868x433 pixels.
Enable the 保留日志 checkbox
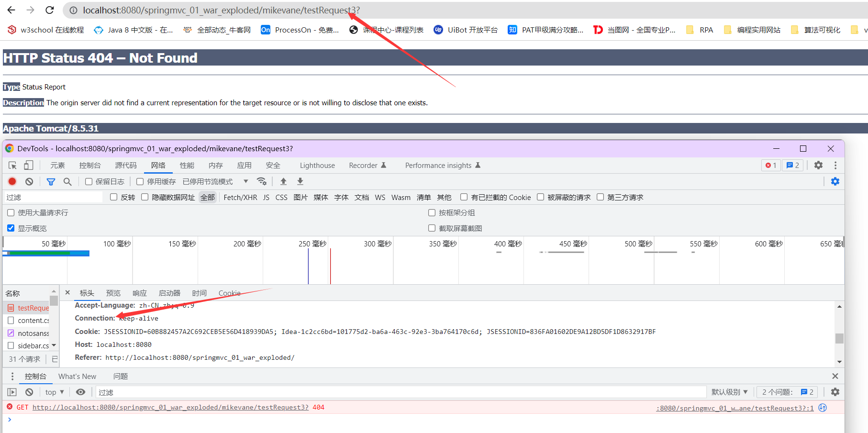pyautogui.click(x=89, y=181)
